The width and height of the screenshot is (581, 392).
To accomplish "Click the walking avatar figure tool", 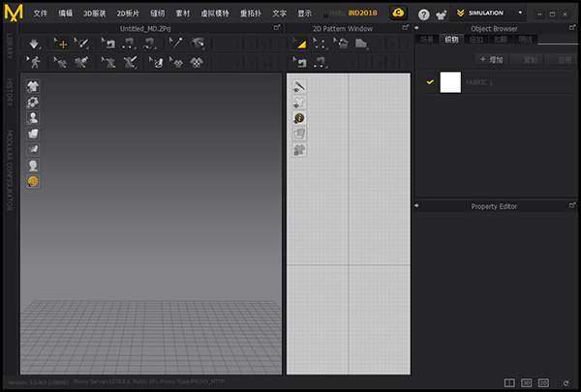I will tap(34, 62).
